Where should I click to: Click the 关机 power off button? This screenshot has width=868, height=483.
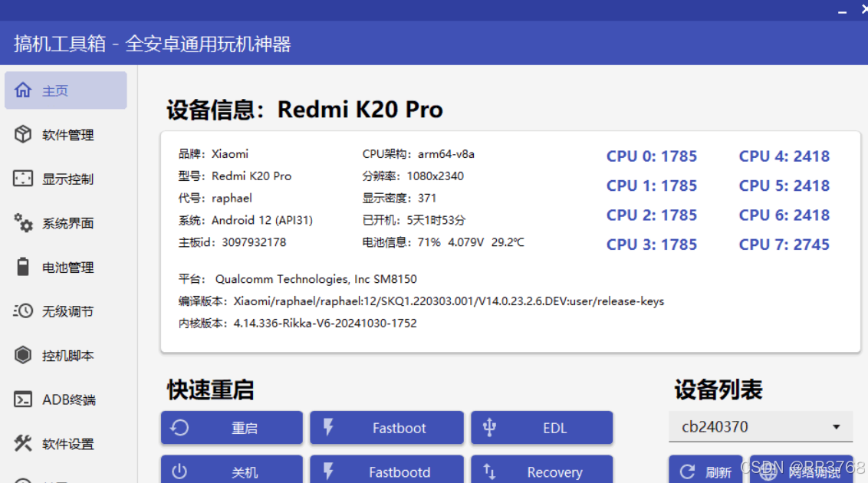point(232,470)
